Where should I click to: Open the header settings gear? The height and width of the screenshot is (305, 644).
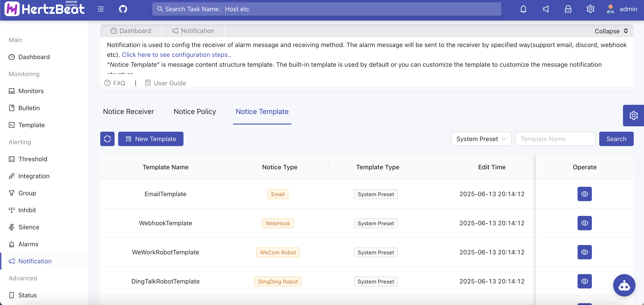pyautogui.click(x=590, y=9)
